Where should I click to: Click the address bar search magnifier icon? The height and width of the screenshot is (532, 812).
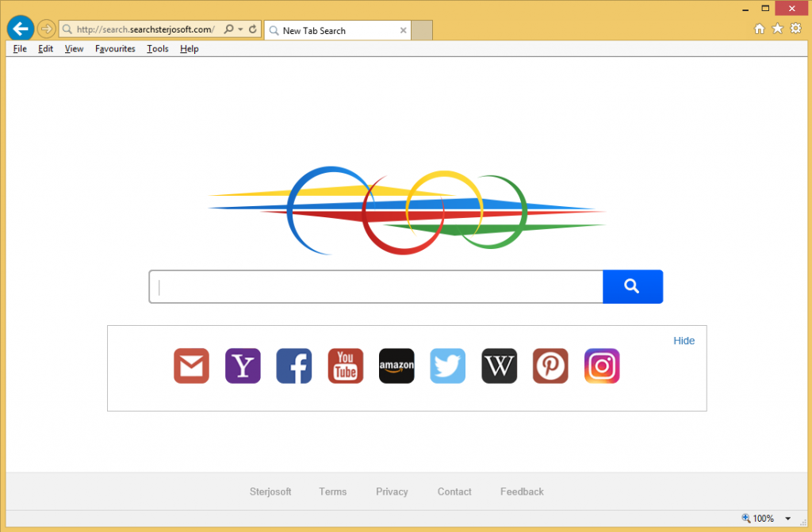(x=228, y=29)
